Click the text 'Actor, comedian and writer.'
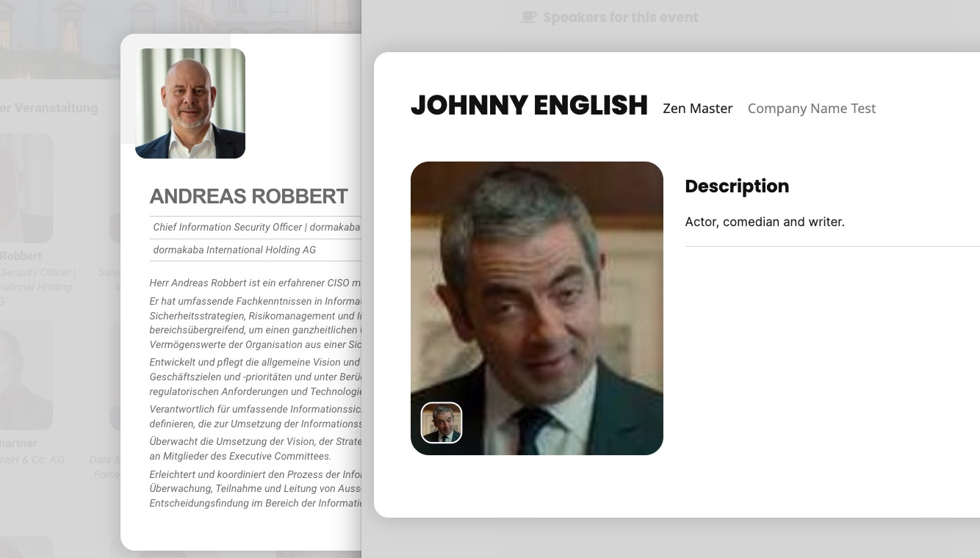 [x=765, y=222]
